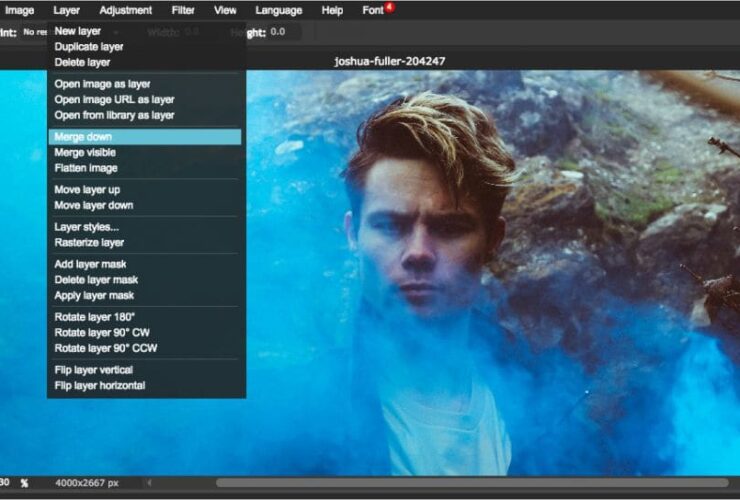The height and width of the screenshot is (500, 740).
Task: Open the Font menu with notification badge
Action: click(x=377, y=10)
